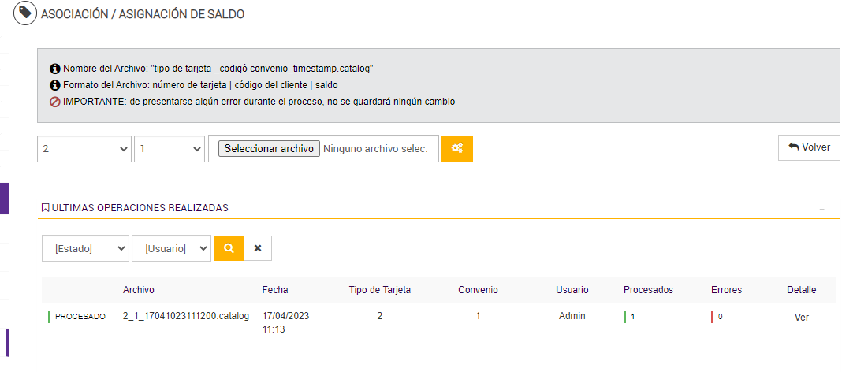Image resolution: width=868 pixels, height=372 pixels.
Task: Click the Fecha column header
Action: point(275,290)
